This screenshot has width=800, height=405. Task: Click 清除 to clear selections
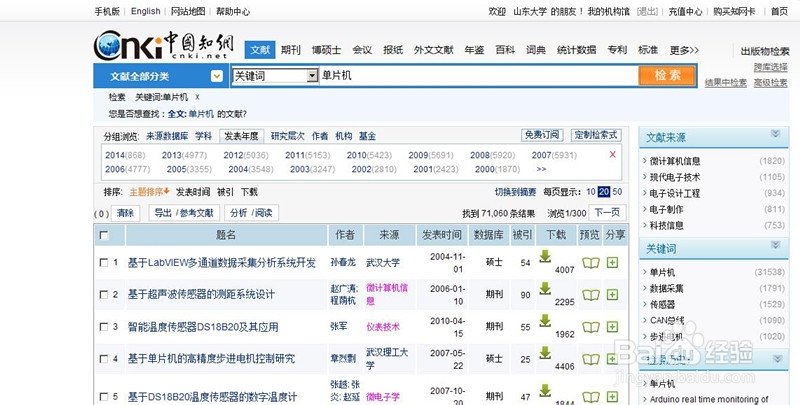coord(125,213)
